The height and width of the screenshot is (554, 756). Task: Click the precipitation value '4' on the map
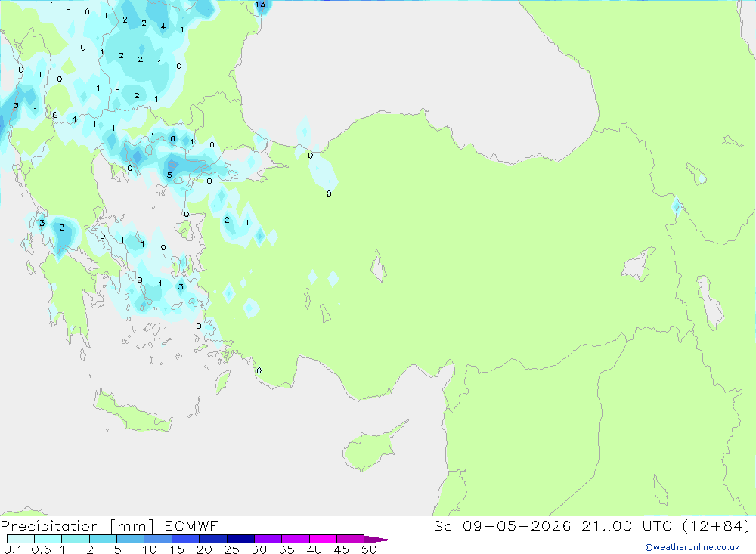coord(163,26)
